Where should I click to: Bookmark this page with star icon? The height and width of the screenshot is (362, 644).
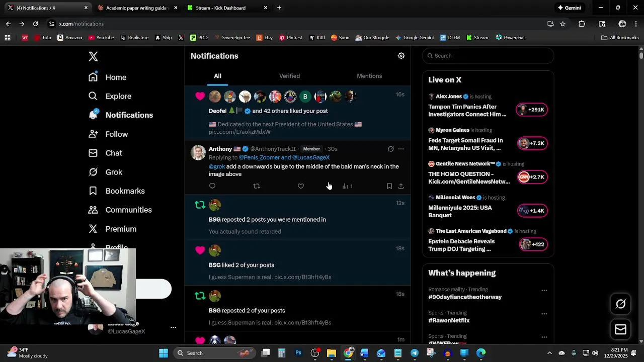point(562,24)
